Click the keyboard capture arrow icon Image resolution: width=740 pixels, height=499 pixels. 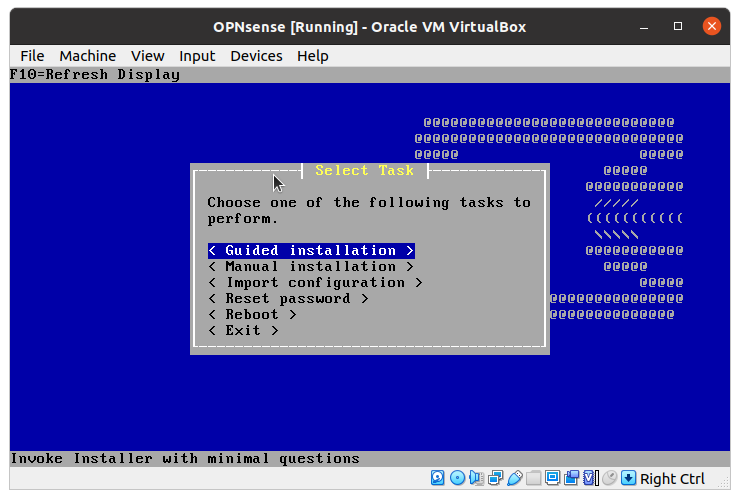click(x=629, y=478)
